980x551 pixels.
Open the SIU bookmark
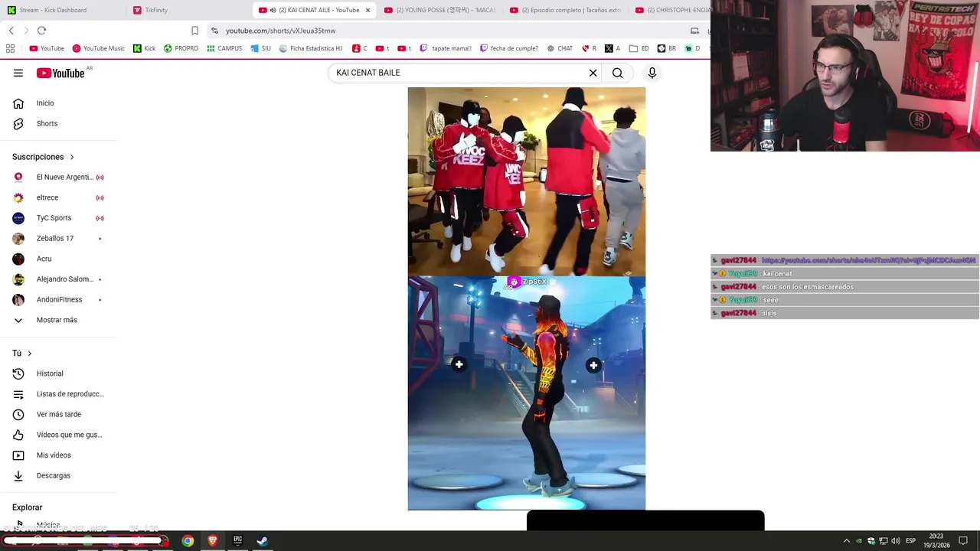(x=260, y=48)
